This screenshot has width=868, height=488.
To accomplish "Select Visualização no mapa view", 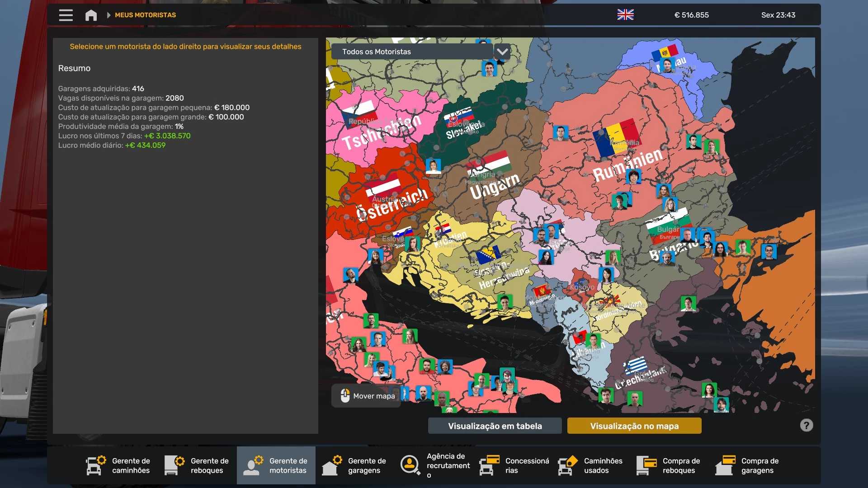I will (x=634, y=426).
